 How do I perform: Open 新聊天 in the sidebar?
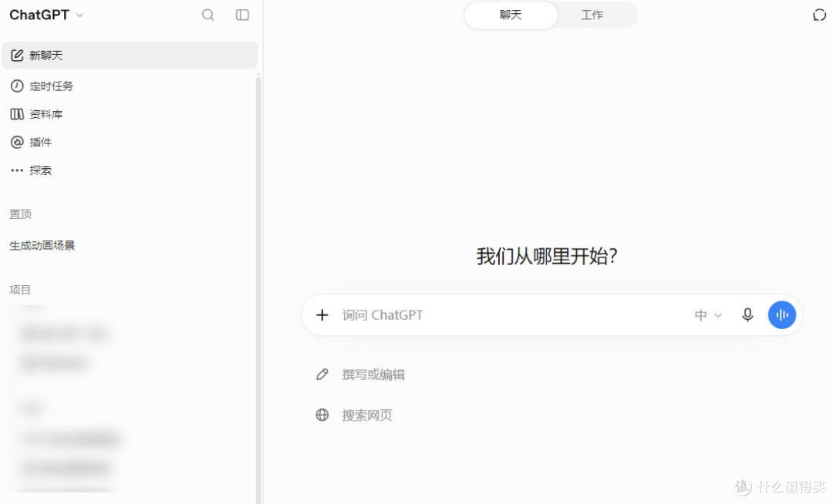point(130,55)
